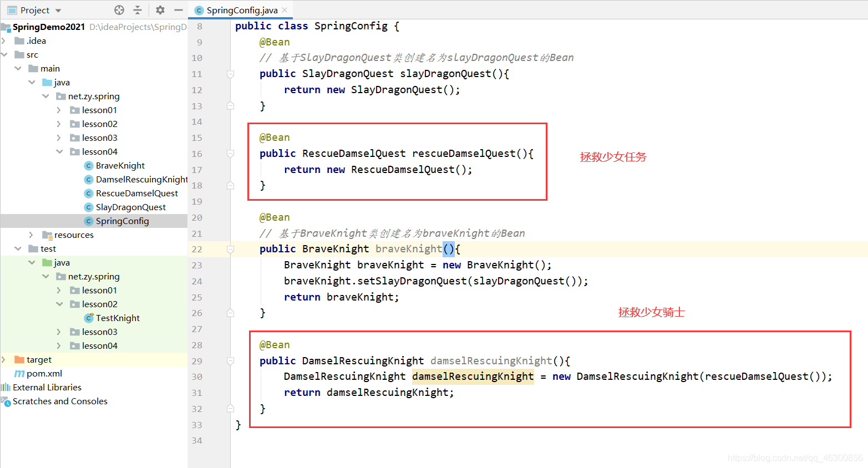The height and width of the screenshot is (468, 868).
Task: Fold the damselRescuingKnight method at line 29
Action: (230, 361)
